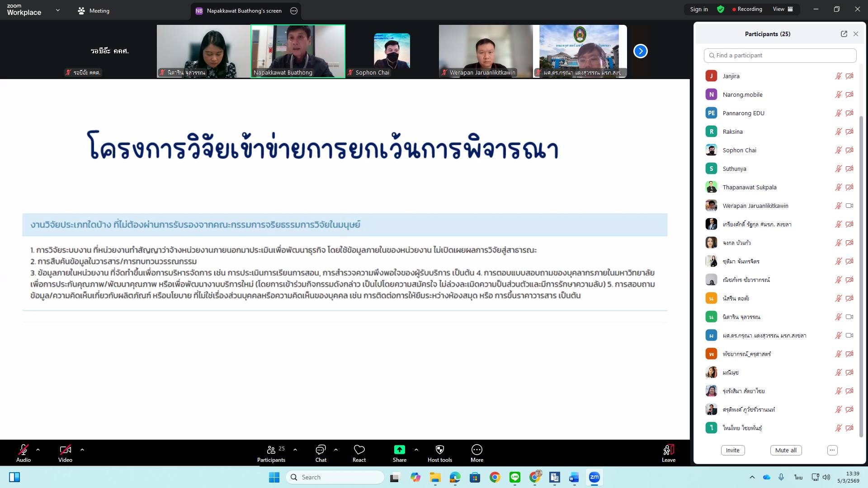Click the green Share screen icon

[x=399, y=450]
